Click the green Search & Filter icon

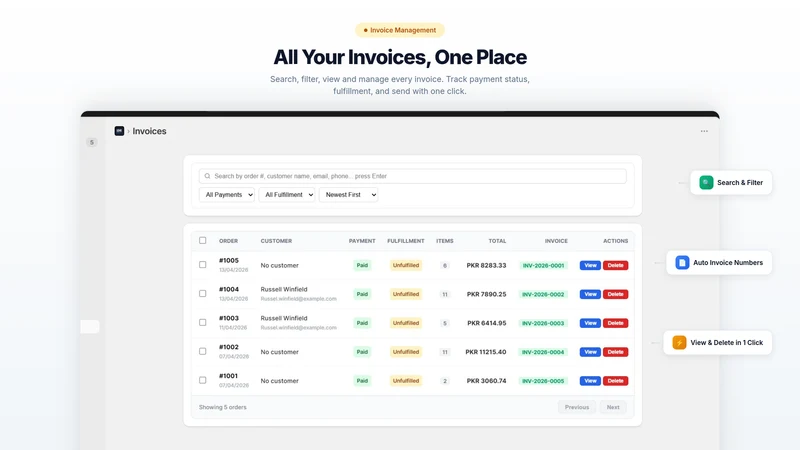[706, 183]
